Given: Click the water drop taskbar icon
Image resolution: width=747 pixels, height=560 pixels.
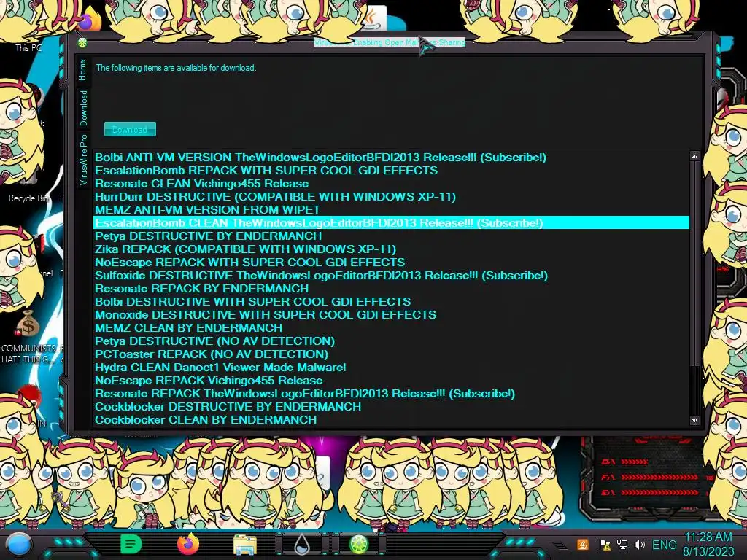Looking at the screenshot, I should [302, 545].
